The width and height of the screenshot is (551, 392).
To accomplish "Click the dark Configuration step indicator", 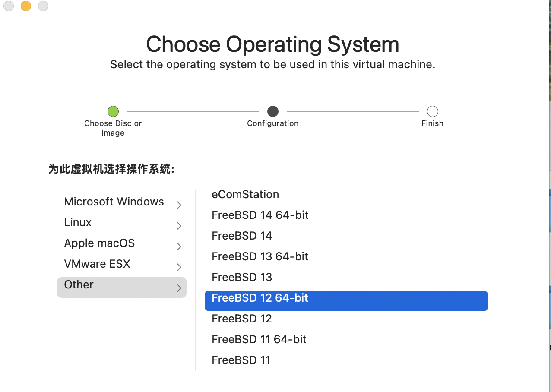I will tap(273, 111).
